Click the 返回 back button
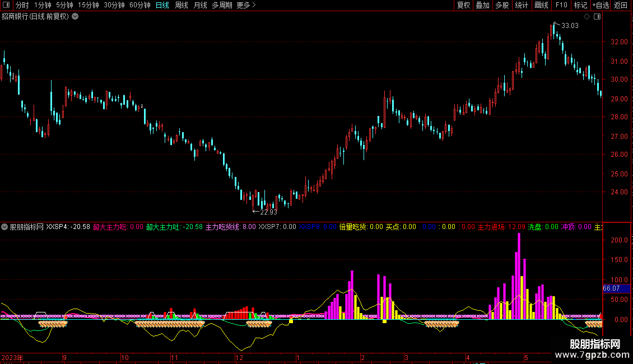This screenshot has height=364, width=633. (621, 6)
